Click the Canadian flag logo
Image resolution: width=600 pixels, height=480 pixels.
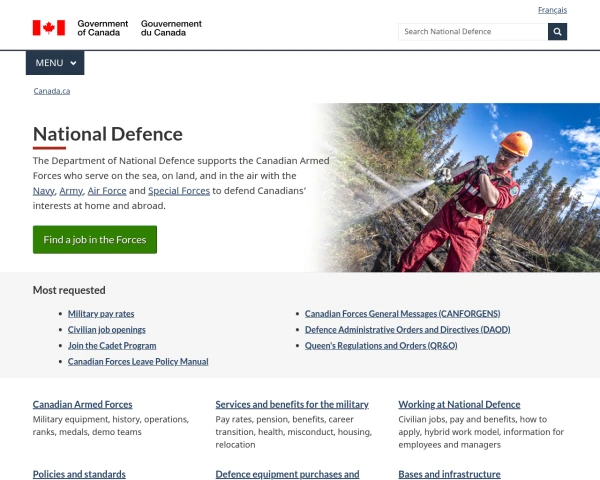pyautogui.click(x=49, y=28)
